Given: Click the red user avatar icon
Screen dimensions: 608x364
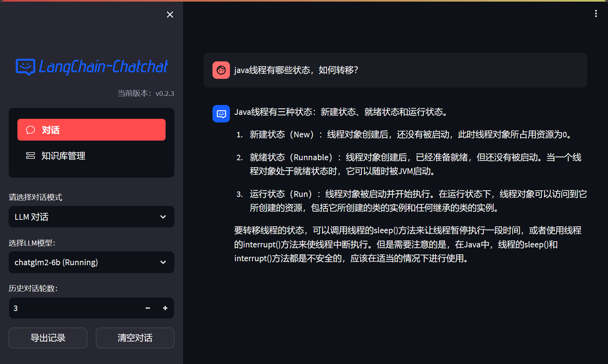Looking at the screenshot, I should point(221,70).
